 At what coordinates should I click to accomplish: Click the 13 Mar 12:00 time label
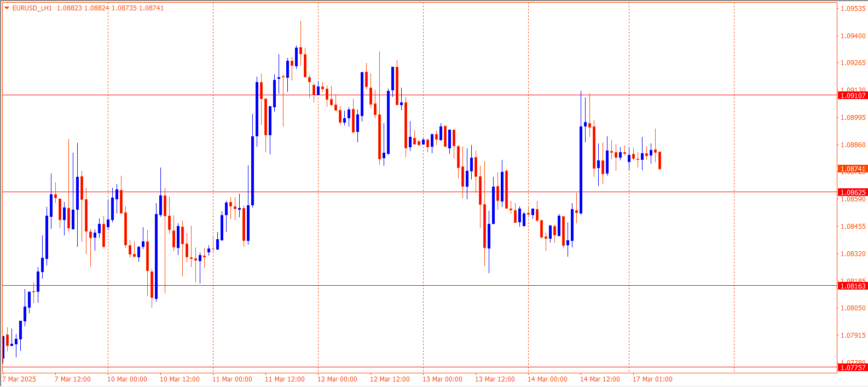click(x=495, y=379)
